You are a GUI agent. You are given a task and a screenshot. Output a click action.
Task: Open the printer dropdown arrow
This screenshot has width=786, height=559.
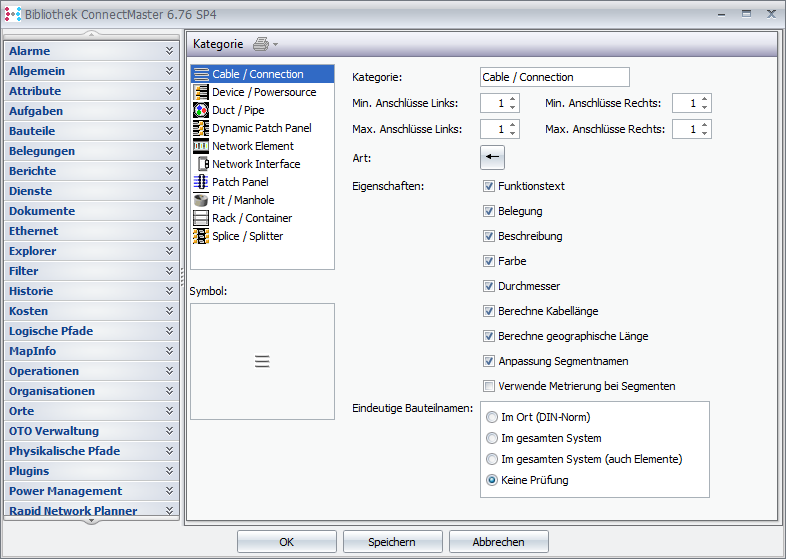(x=276, y=45)
